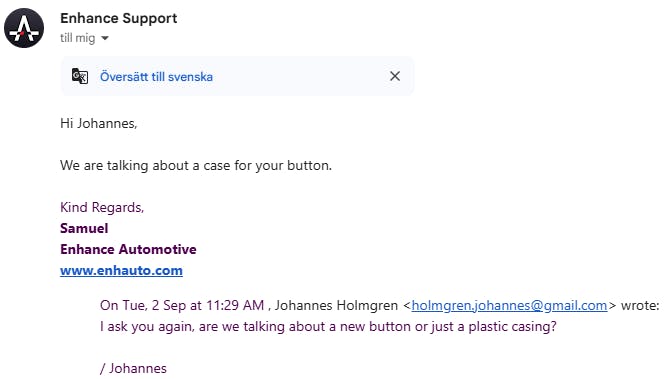Click the 'Enhance Automotive' signature text
666x379 pixels.
coord(128,249)
